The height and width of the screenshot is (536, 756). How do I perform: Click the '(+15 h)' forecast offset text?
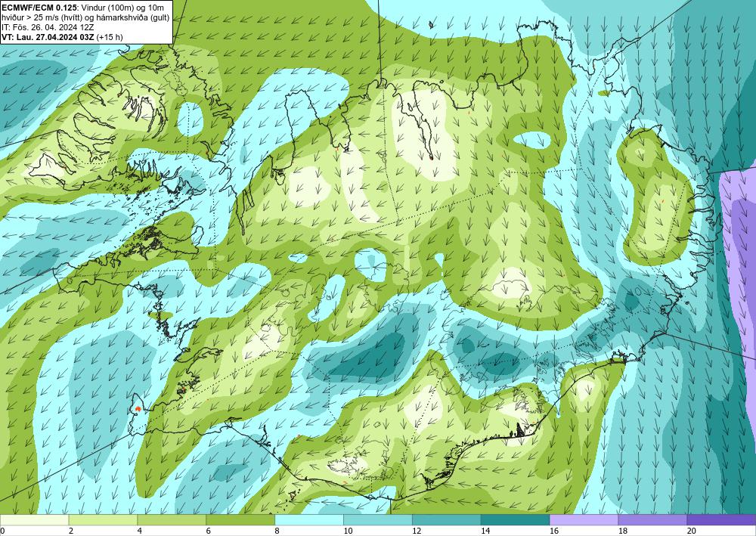pos(110,37)
